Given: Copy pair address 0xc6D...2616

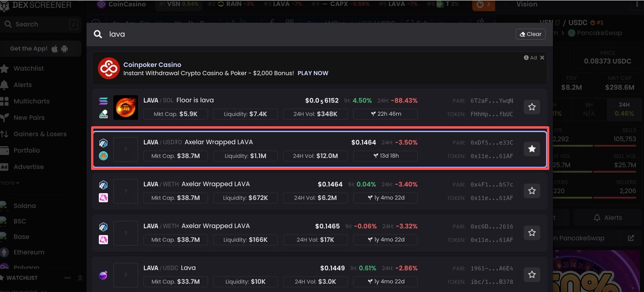Looking at the screenshot, I should tap(492, 226).
